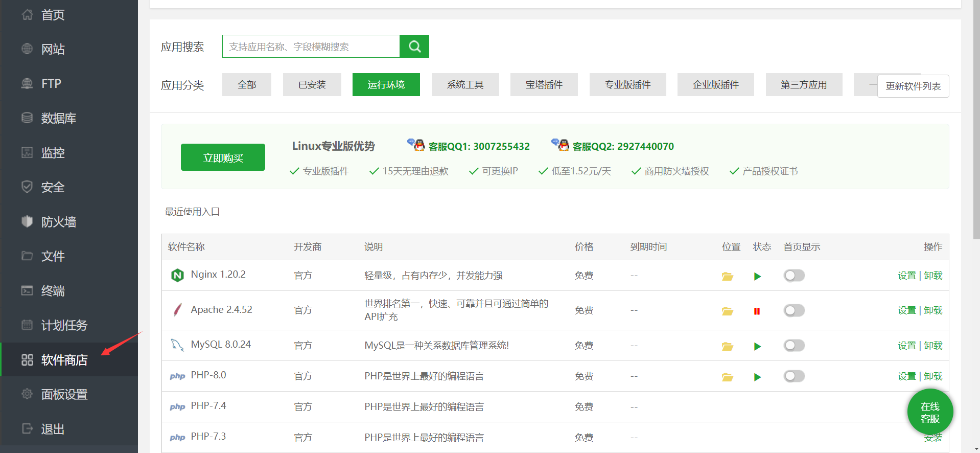Click the 软件名称 column header

(x=186, y=247)
